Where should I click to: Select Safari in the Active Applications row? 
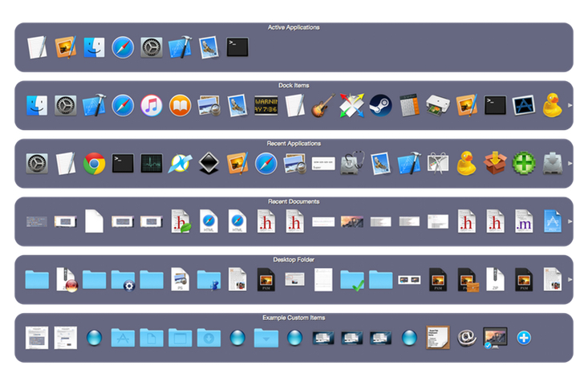[123, 47]
